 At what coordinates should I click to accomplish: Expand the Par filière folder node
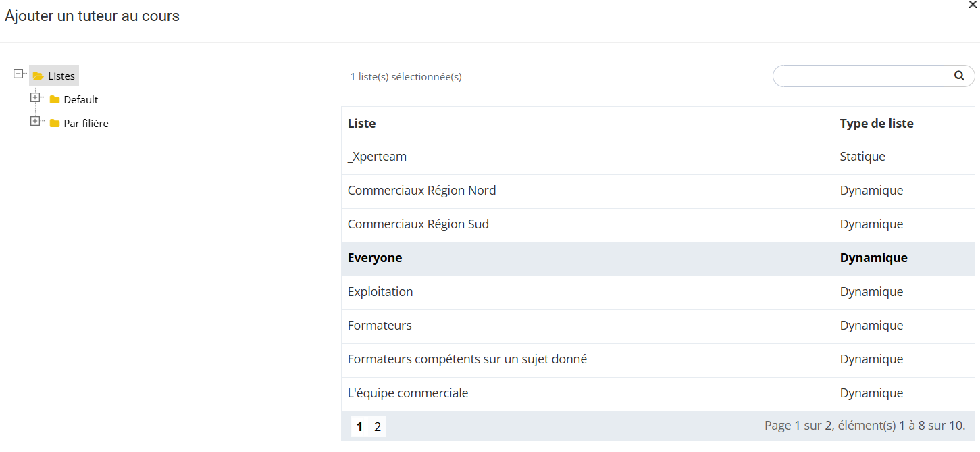click(x=35, y=122)
